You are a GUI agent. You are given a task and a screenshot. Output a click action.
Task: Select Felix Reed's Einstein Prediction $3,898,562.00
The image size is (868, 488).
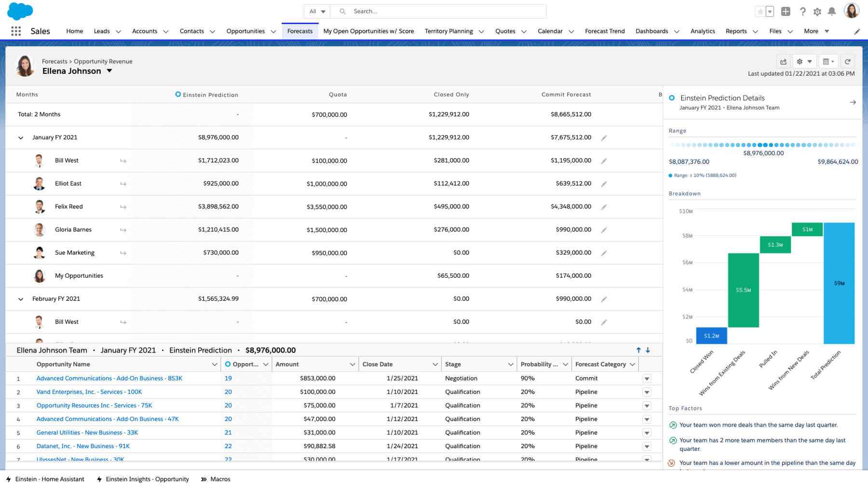[218, 206]
